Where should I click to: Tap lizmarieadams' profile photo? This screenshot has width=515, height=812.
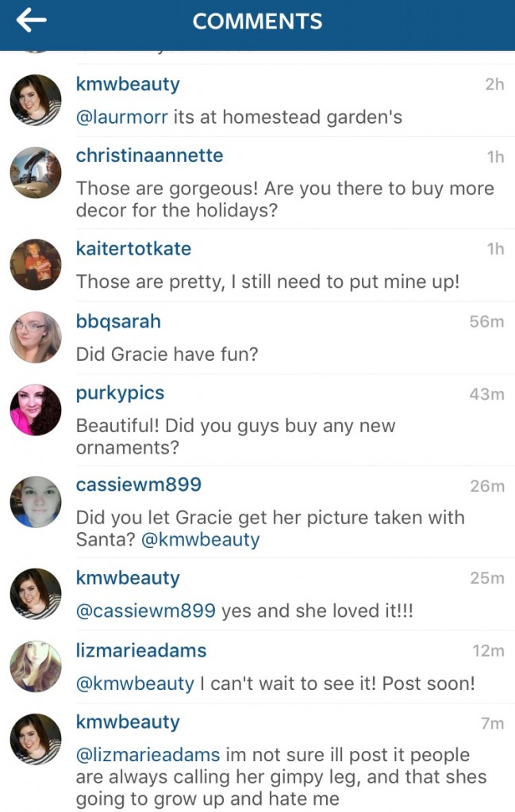point(36,667)
